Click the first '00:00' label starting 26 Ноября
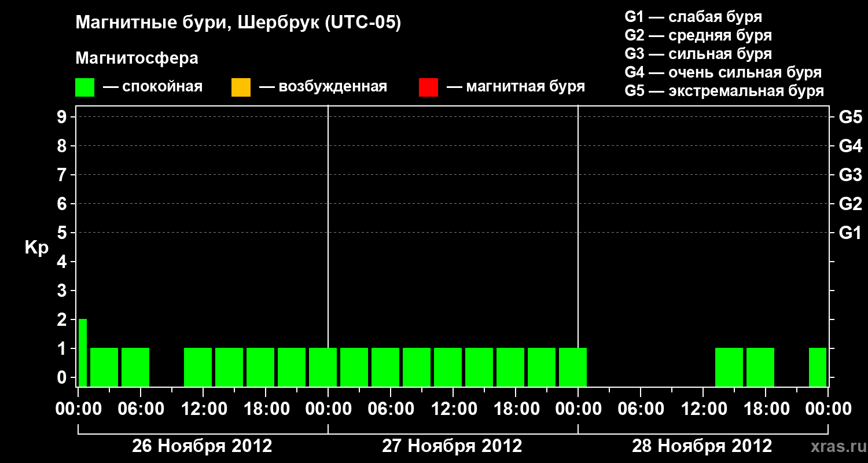Viewport: 868px width, 463px height. (78, 409)
